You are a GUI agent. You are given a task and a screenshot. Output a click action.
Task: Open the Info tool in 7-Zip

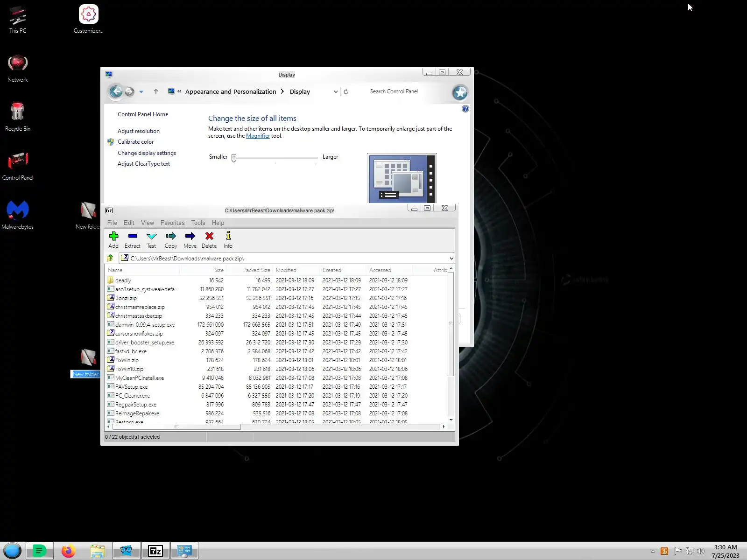(x=228, y=239)
